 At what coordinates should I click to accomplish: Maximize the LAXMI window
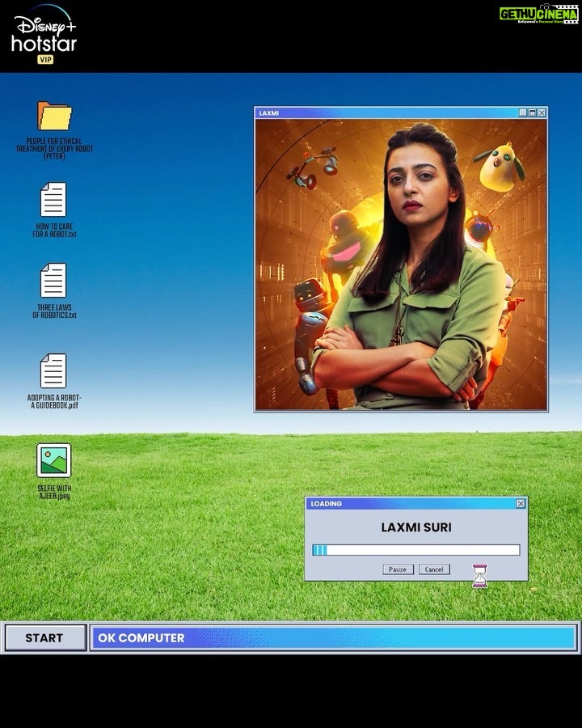click(533, 112)
